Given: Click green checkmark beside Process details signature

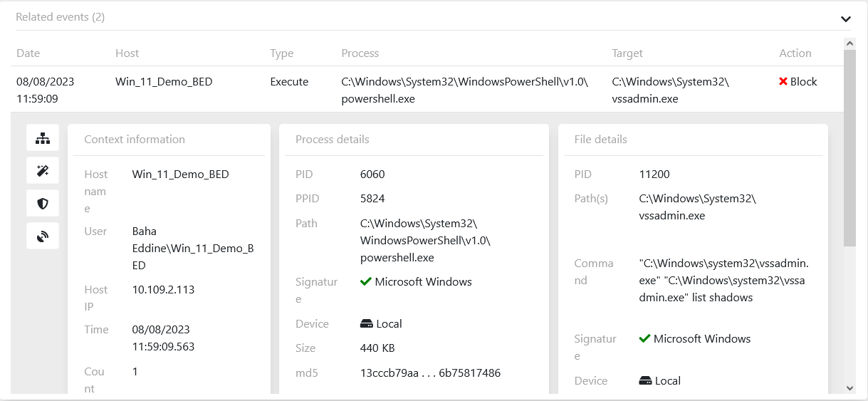Looking at the screenshot, I should click(366, 281).
